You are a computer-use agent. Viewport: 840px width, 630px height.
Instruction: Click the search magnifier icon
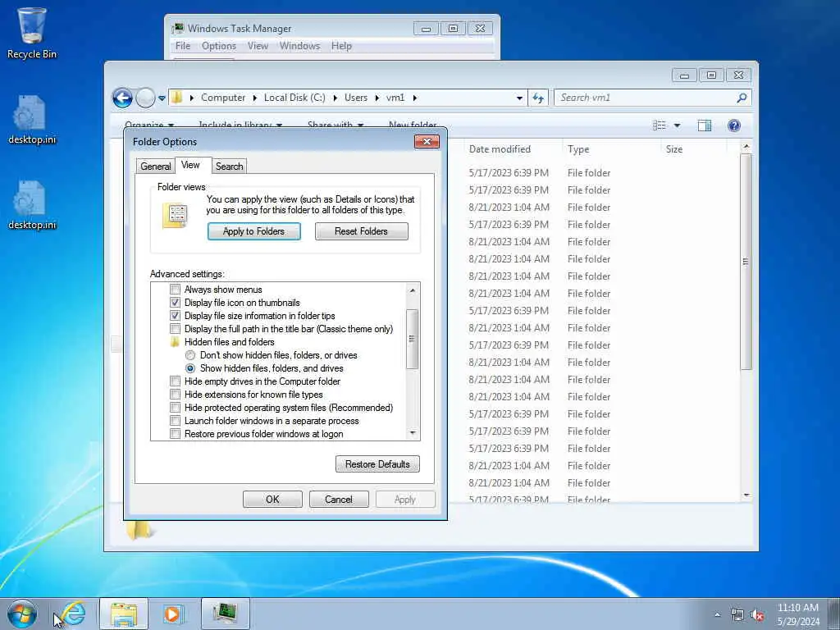pos(742,98)
